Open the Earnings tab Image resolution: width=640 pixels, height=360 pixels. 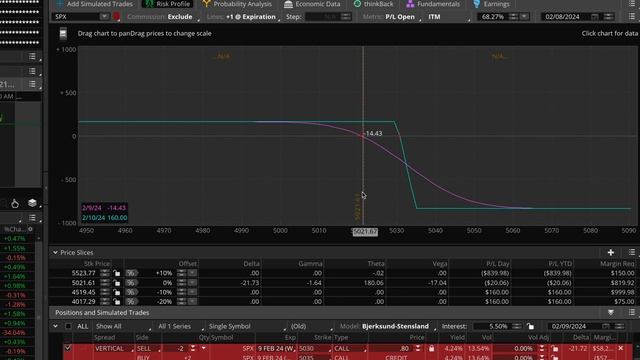(491, 4)
